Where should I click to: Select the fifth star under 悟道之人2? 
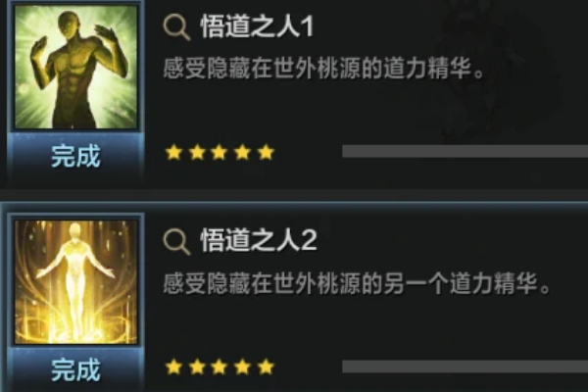click(266, 367)
